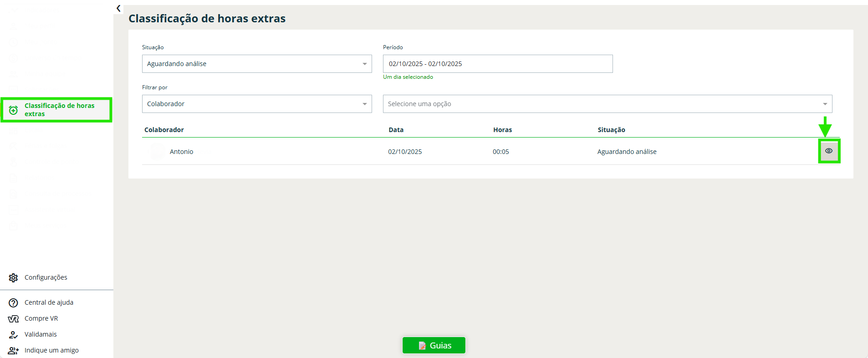Click the Configurações gear icon
This screenshot has width=868, height=358.
[x=13, y=278]
